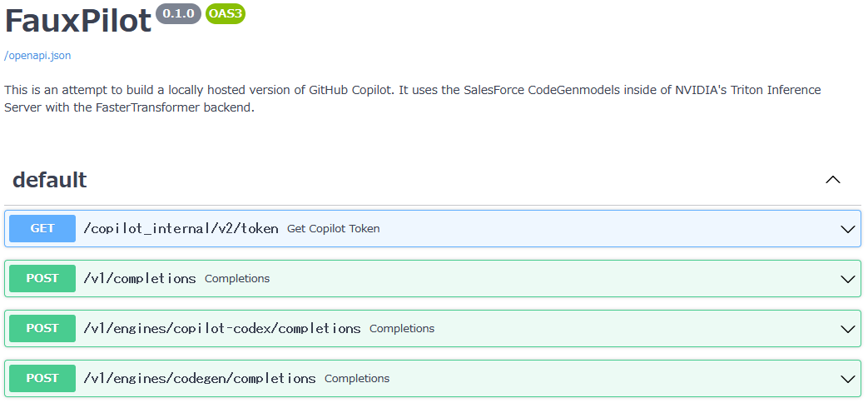Image resolution: width=868 pixels, height=408 pixels.
Task: Click the POST badge for copilot-codex endpoint
Action: pos(42,328)
